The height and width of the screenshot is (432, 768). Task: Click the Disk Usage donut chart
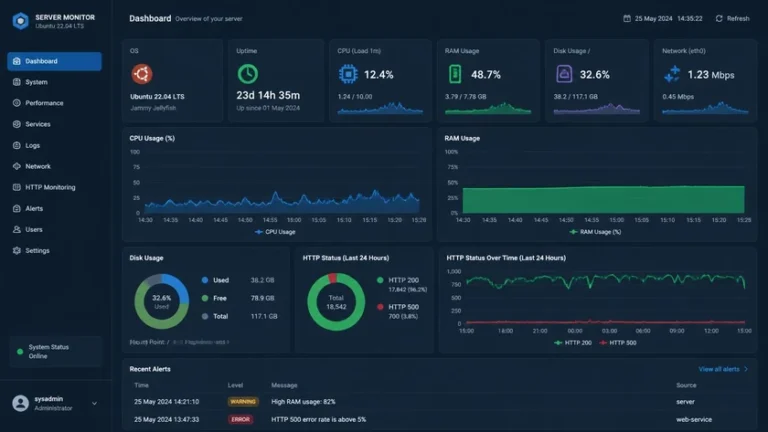[162, 301]
